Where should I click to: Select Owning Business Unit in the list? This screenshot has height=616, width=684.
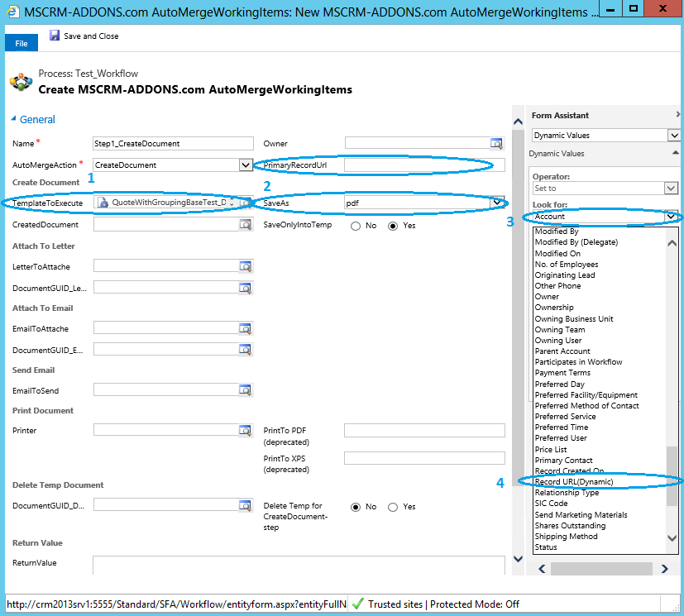(x=574, y=318)
